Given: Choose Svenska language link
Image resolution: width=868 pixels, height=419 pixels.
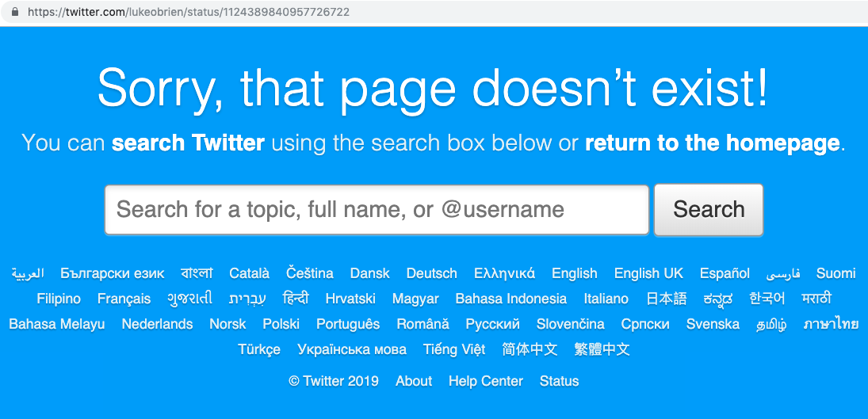Looking at the screenshot, I should [713, 324].
